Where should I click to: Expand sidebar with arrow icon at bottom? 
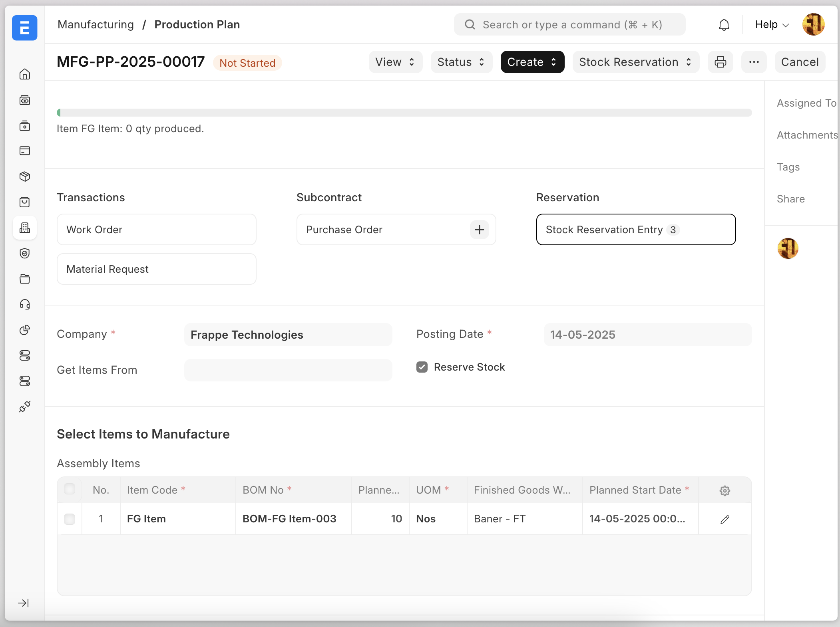24,603
